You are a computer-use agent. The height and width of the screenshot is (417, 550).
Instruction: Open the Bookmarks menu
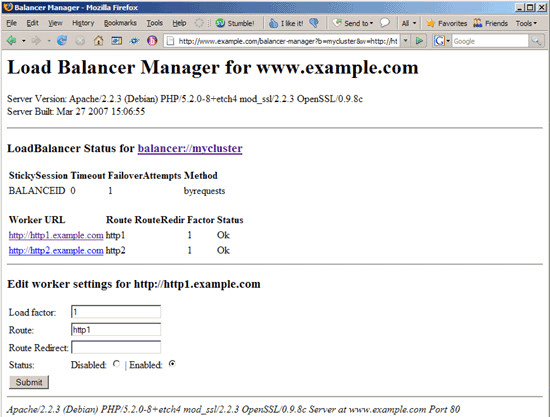click(x=120, y=23)
